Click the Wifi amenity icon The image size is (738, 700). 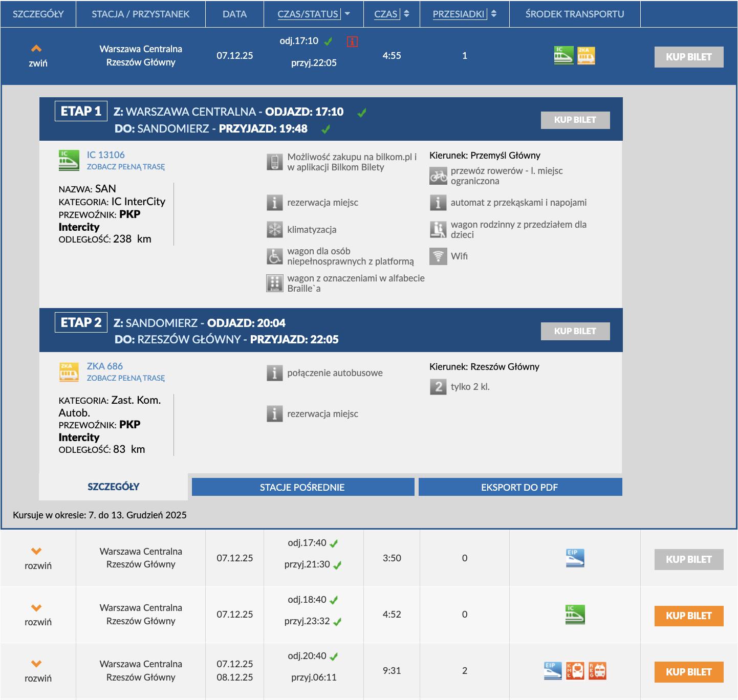[x=438, y=256]
